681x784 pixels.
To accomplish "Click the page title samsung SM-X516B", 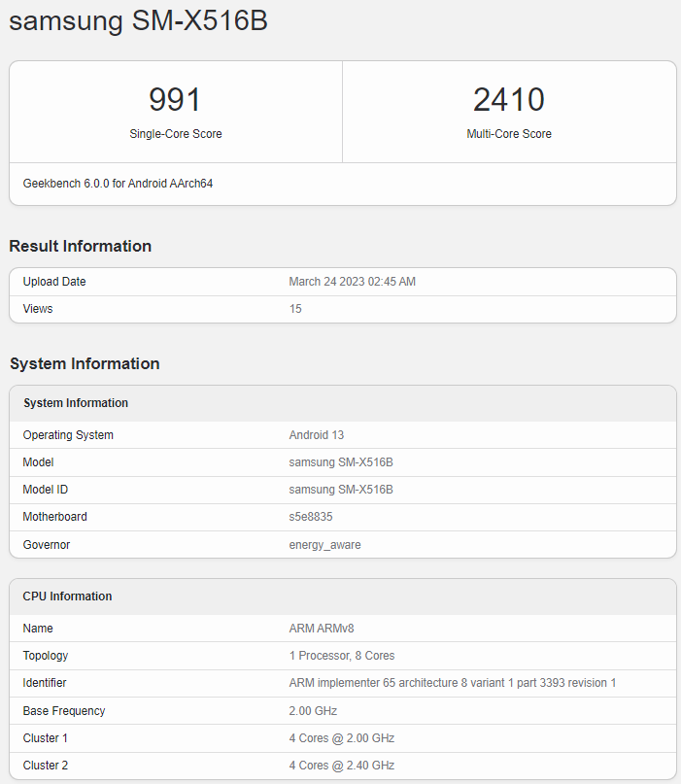I will [x=139, y=21].
